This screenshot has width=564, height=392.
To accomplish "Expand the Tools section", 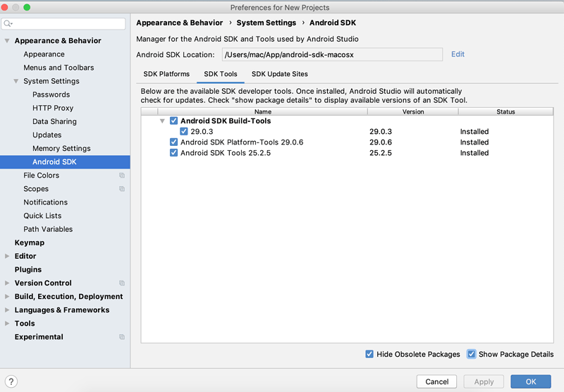I will [x=7, y=324].
